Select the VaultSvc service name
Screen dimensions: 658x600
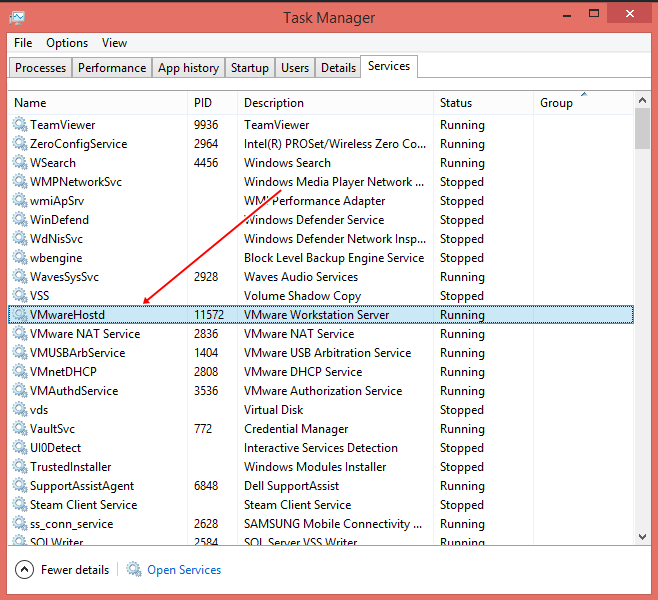(x=52, y=428)
